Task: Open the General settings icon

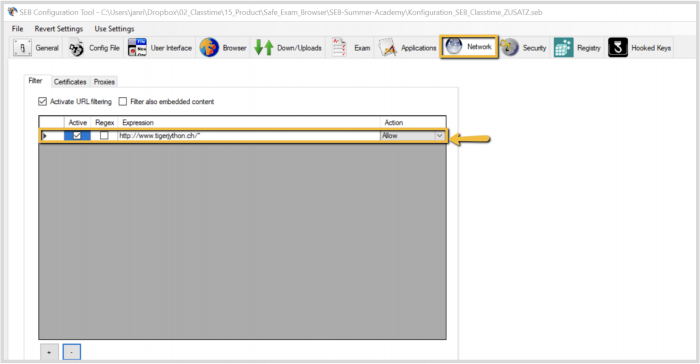Action: (22, 48)
